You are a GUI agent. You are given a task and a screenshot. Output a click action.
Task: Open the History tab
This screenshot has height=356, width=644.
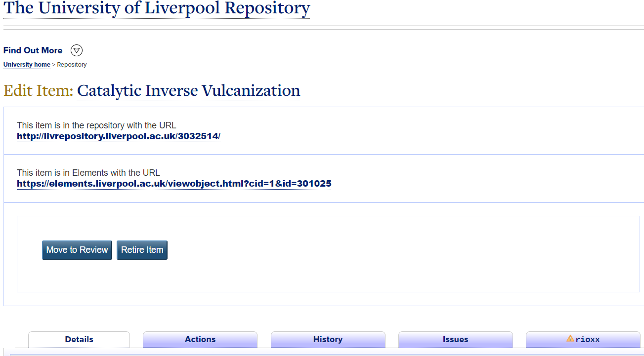pyautogui.click(x=328, y=340)
